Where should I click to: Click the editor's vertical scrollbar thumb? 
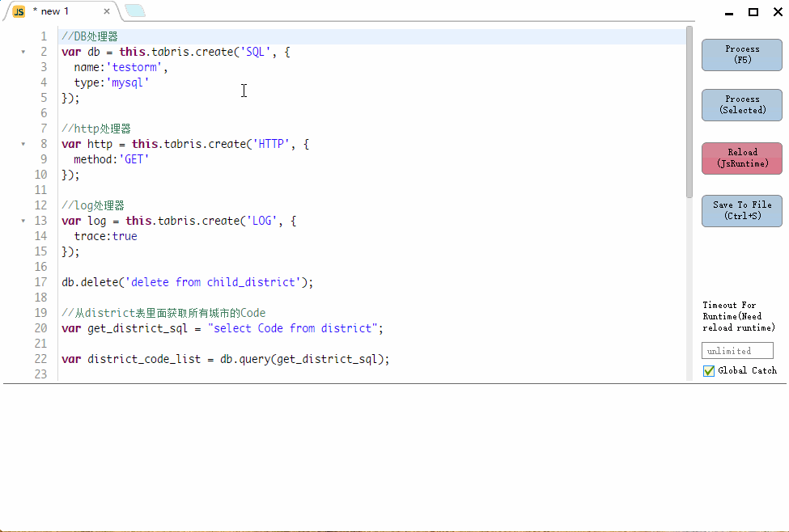click(689, 112)
